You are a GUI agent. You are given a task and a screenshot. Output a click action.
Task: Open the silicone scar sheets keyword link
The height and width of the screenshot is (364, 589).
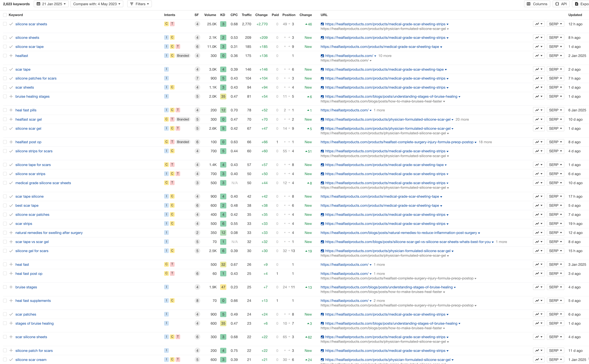click(31, 24)
